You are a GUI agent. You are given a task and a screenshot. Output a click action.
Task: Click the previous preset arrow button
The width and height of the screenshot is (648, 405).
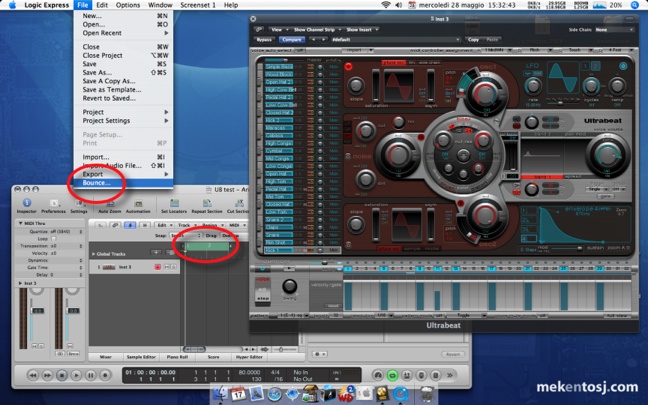(313, 40)
